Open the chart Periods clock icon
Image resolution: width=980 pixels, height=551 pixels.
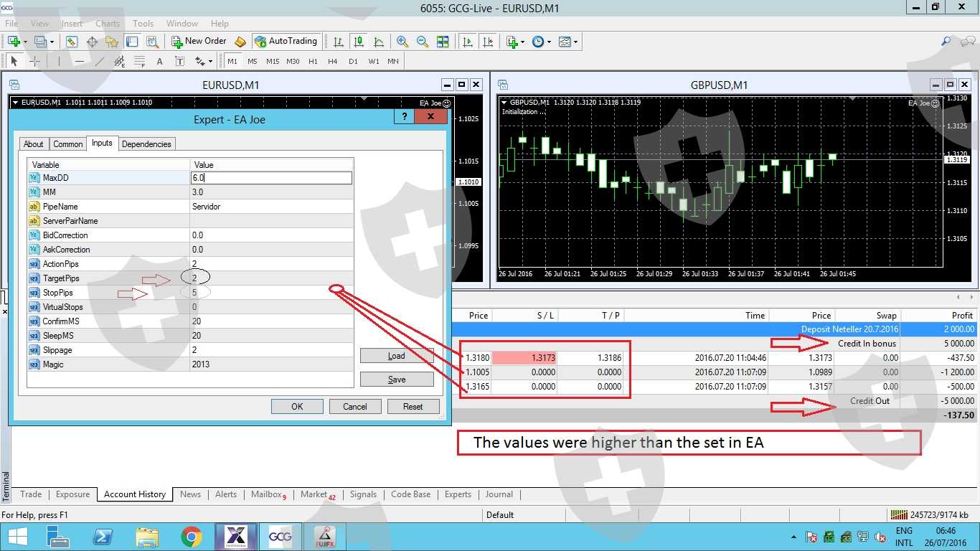click(538, 42)
